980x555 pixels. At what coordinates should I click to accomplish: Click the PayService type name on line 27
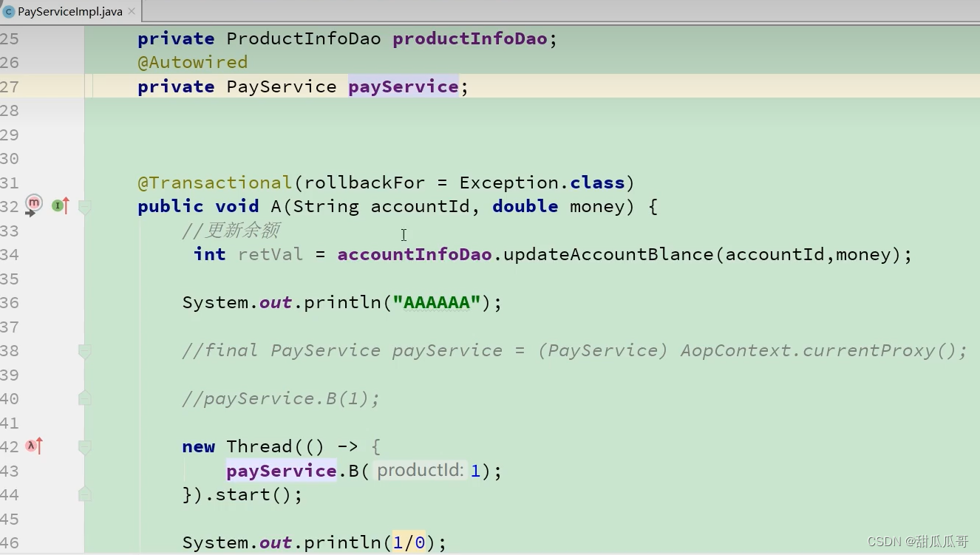point(282,86)
